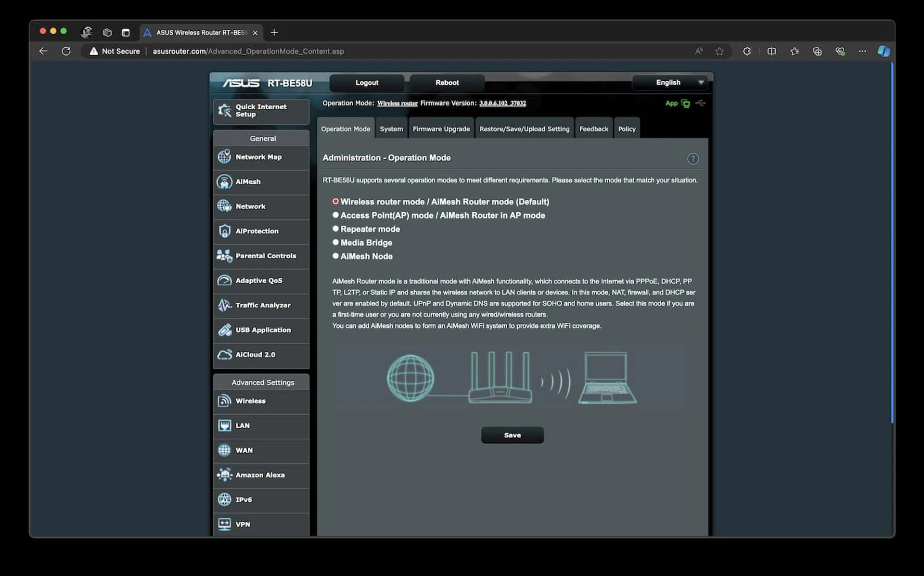Open Network Map globe icon
This screenshot has height=576, width=924.
pyautogui.click(x=224, y=156)
